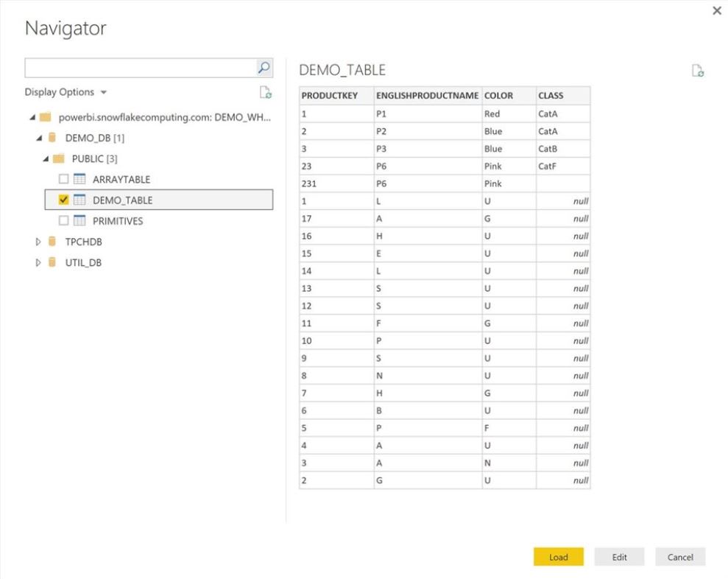The image size is (728, 579).
Task: Click the COLOR column header
Action: (x=509, y=95)
